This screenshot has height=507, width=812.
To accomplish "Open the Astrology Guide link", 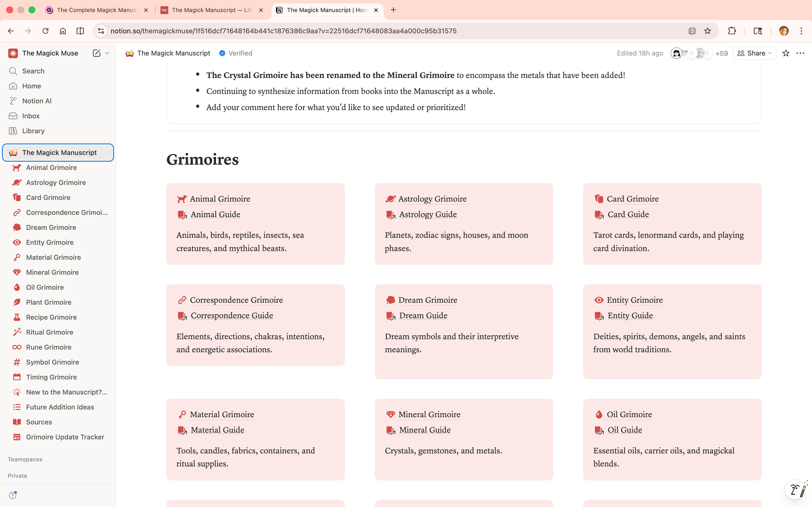I will pyautogui.click(x=428, y=214).
